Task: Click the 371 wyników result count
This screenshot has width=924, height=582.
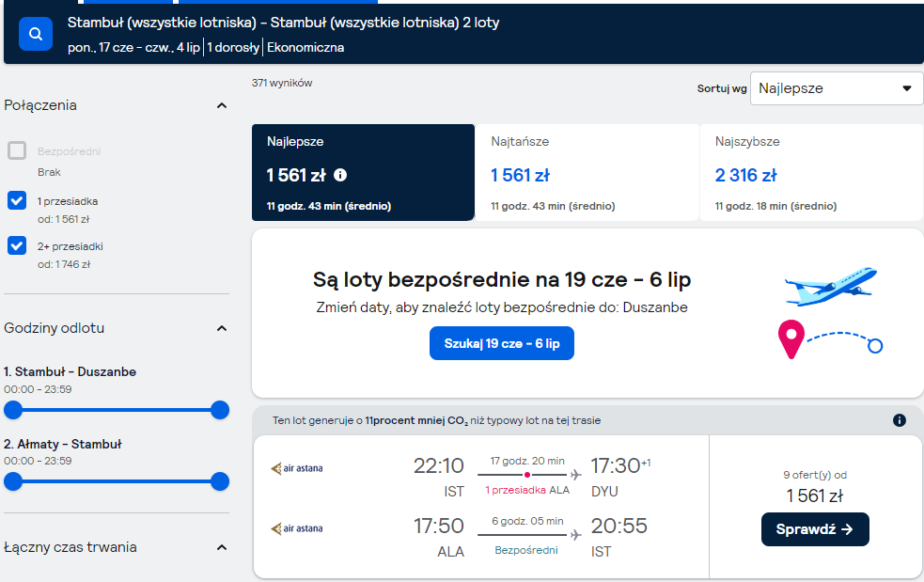Action: point(282,83)
